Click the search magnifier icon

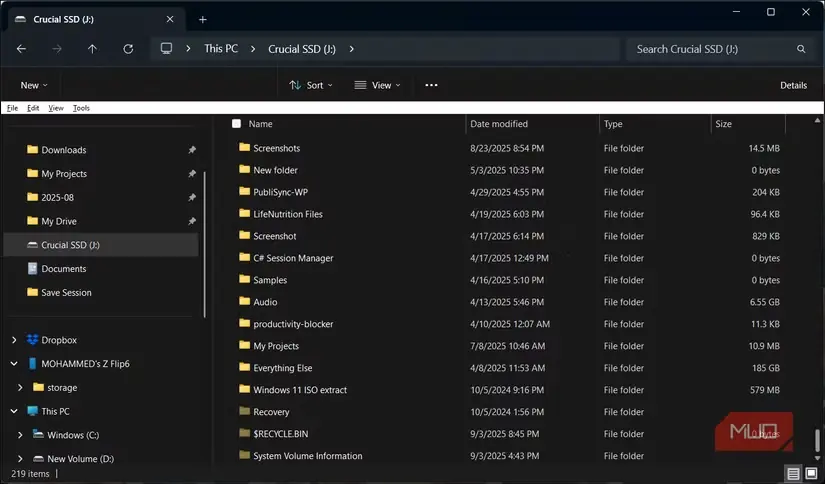click(x=801, y=49)
